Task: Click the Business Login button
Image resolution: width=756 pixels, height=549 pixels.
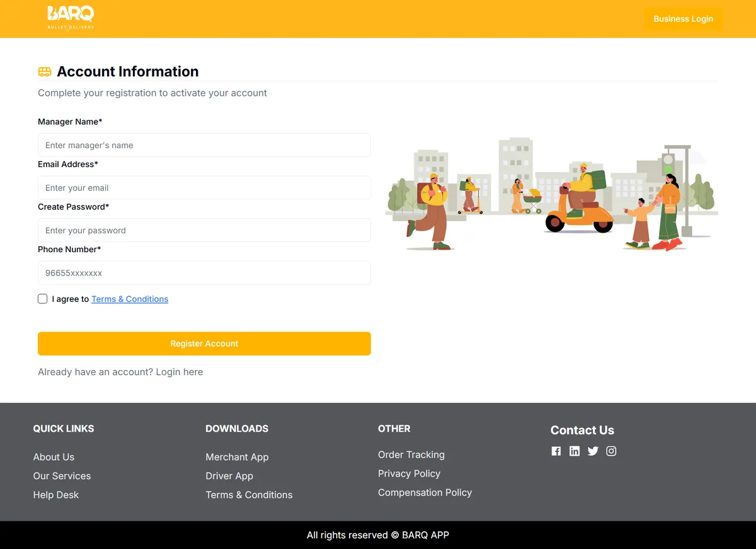Action: tap(683, 19)
